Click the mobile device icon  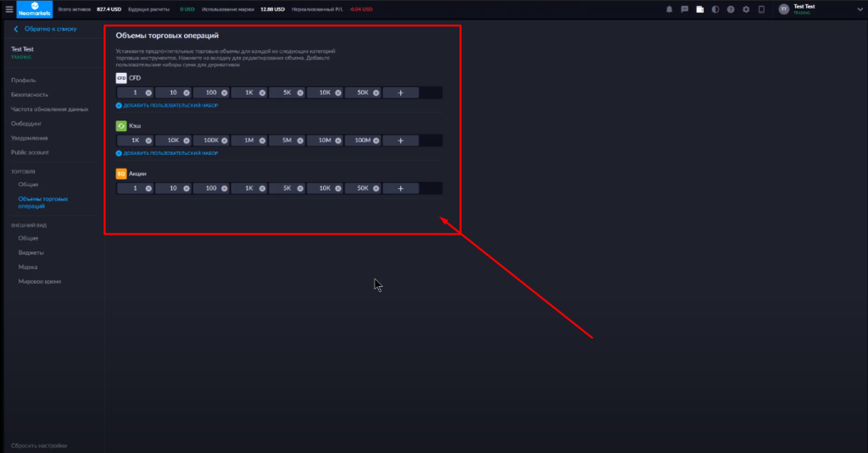[762, 9]
